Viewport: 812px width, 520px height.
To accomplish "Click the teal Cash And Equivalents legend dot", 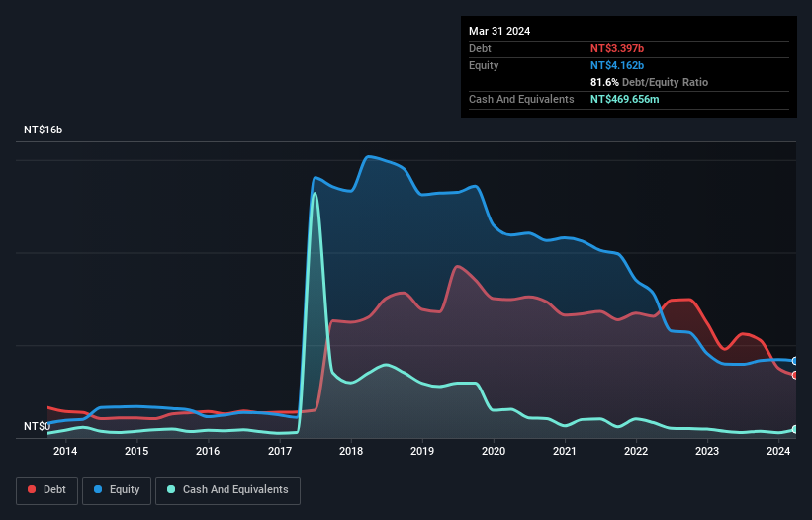I will (171, 489).
